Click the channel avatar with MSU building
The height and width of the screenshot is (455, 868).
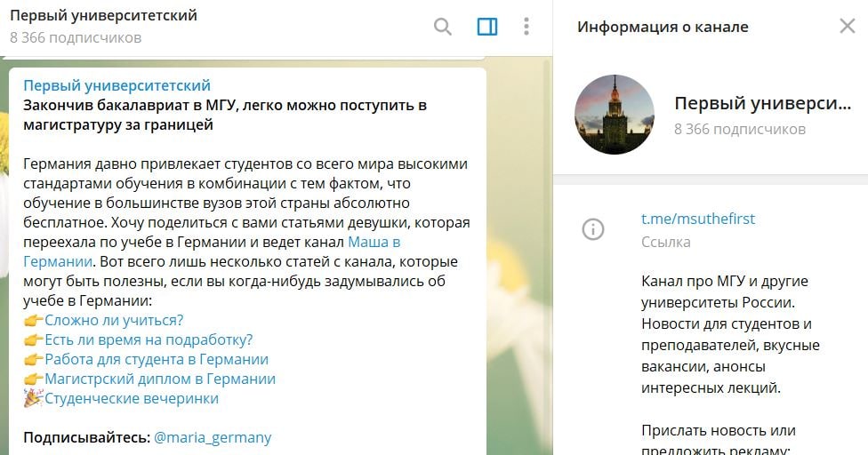pos(615,115)
